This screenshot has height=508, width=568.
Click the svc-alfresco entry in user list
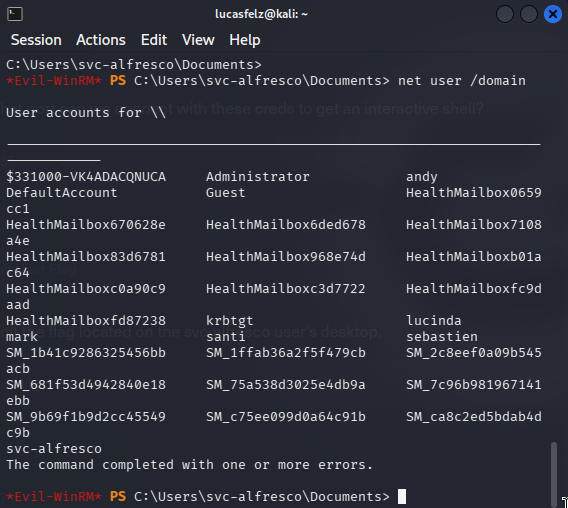pos(54,449)
